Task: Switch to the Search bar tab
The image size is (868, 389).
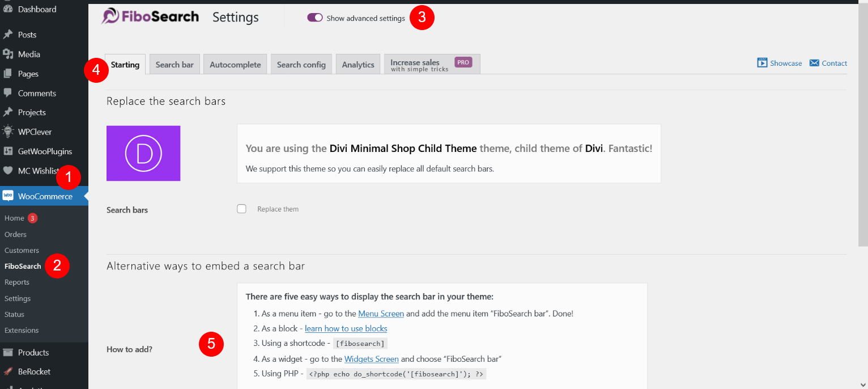Action: tap(175, 65)
